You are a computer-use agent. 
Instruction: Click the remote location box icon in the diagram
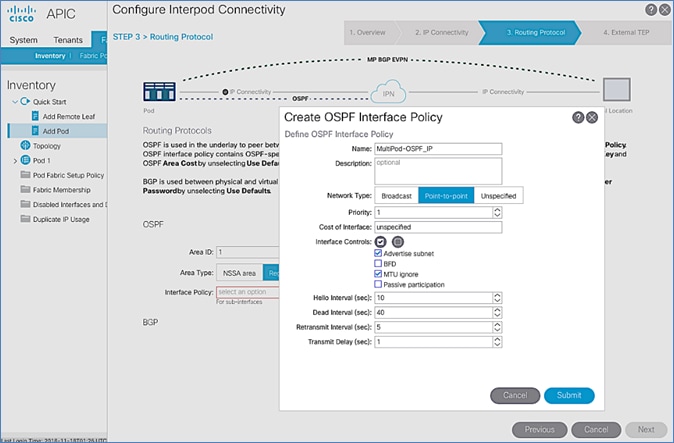(616, 89)
